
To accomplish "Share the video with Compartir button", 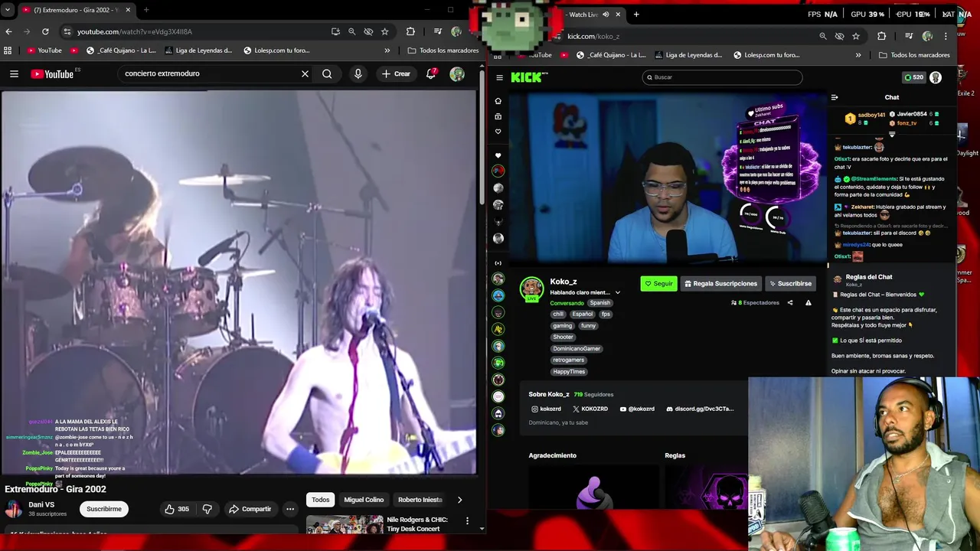I will point(250,509).
